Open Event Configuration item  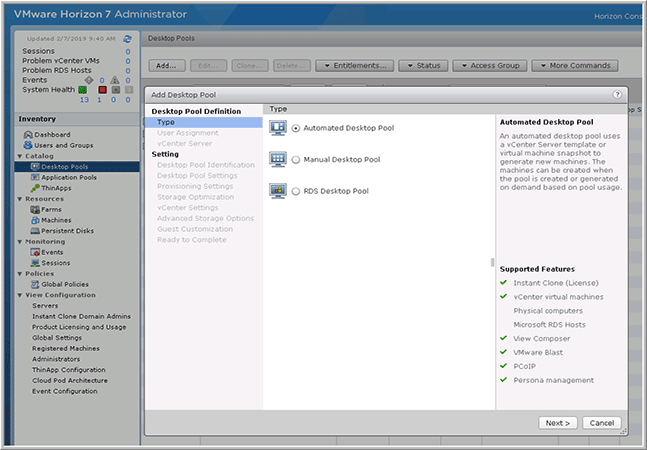(x=65, y=391)
